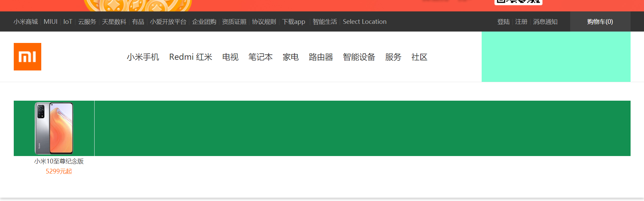Select 服务 navigation menu
This screenshot has width=644, height=201.
393,57
